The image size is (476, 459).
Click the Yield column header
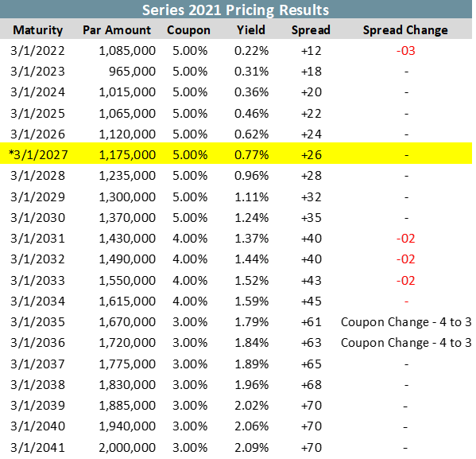(x=251, y=30)
